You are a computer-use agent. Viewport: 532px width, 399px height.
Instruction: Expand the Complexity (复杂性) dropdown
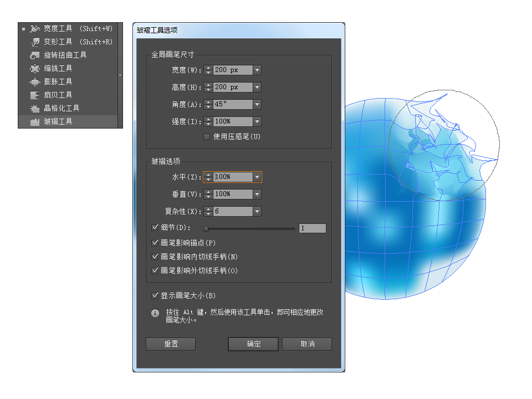click(257, 211)
